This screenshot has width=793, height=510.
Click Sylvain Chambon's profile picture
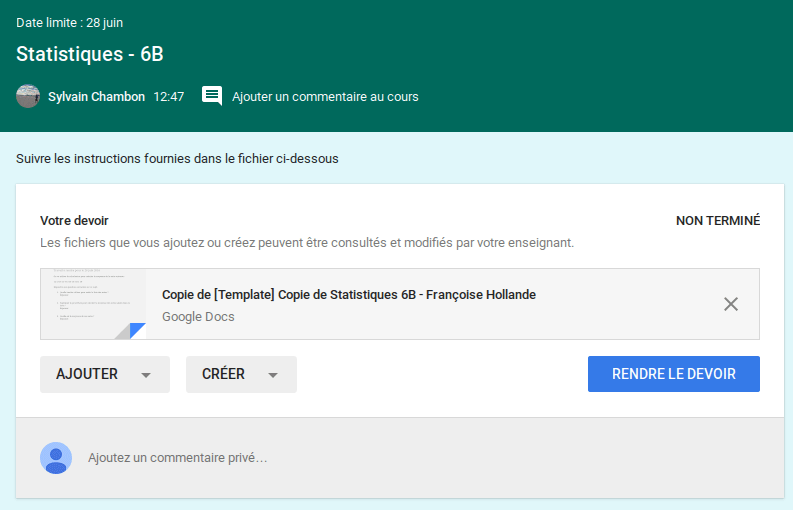click(28, 96)
